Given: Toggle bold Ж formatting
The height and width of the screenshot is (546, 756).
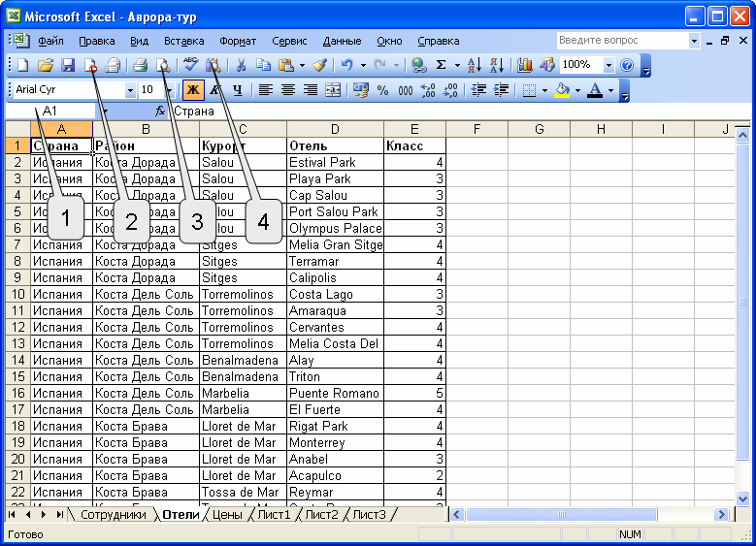Looking at the screenshot, I should tap(193, 89).
